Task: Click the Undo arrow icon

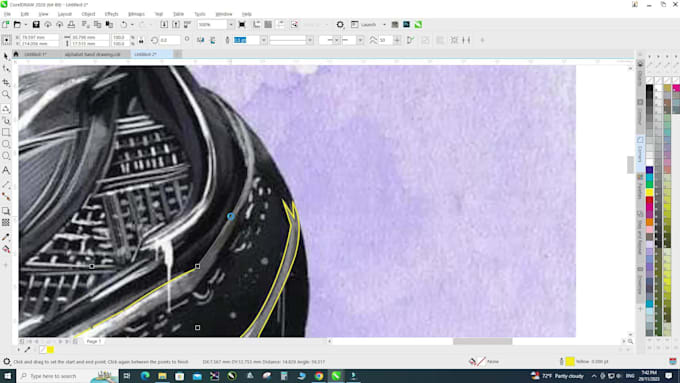Action: point(124,25)
